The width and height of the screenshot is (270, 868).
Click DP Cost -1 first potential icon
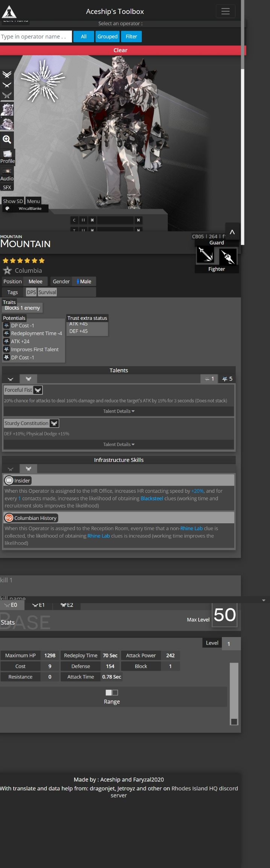[6, 325]
